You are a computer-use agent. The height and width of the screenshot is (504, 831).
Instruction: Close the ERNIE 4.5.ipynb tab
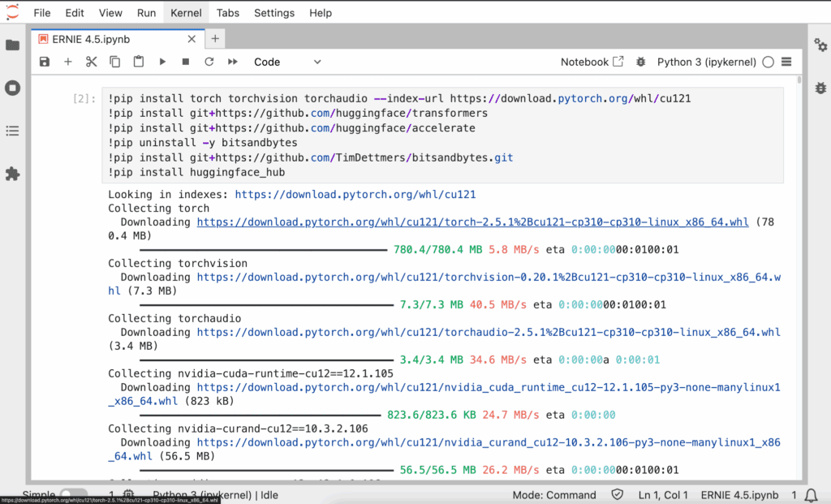[192, 39]
